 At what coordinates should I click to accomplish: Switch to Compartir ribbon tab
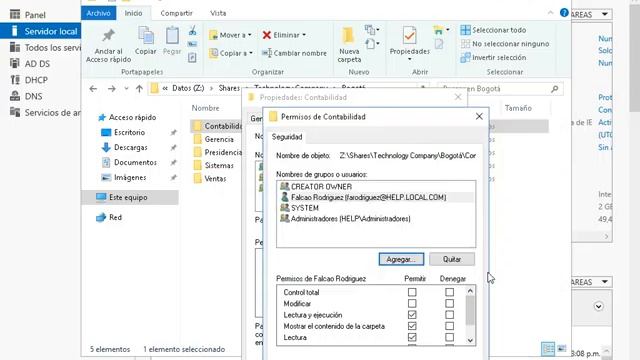176,13
